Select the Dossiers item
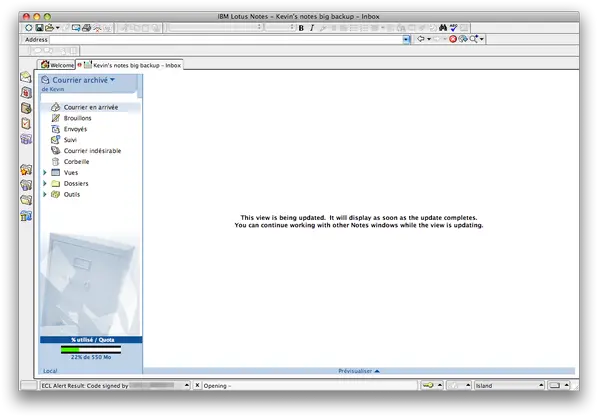This screenshot has width=597, height=416. 76,183
